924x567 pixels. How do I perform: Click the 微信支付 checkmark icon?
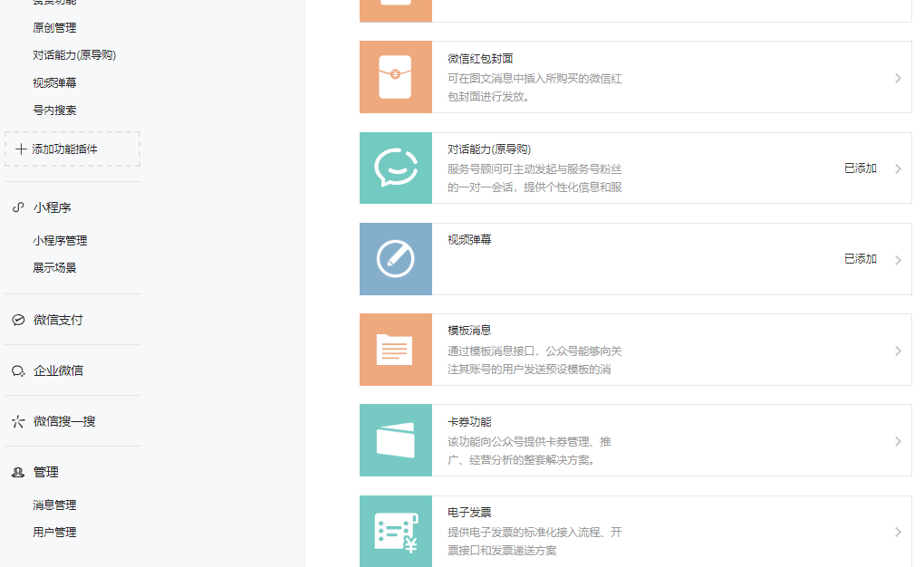tap(18, 320)
